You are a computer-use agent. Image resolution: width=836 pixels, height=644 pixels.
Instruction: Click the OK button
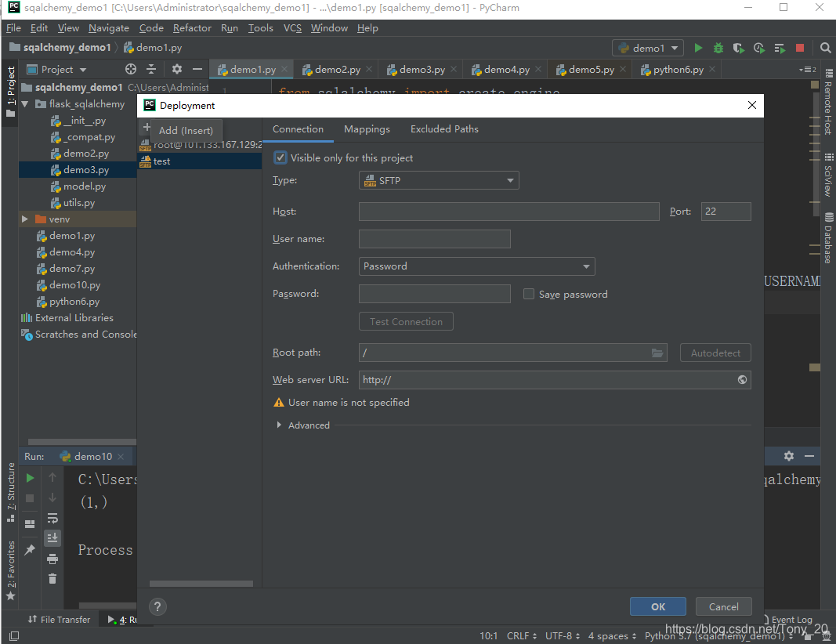658,606
